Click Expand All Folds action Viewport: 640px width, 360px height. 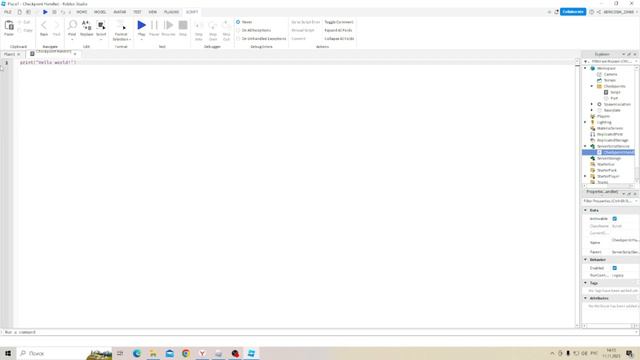pyautogui.click(x=338, y=30)
